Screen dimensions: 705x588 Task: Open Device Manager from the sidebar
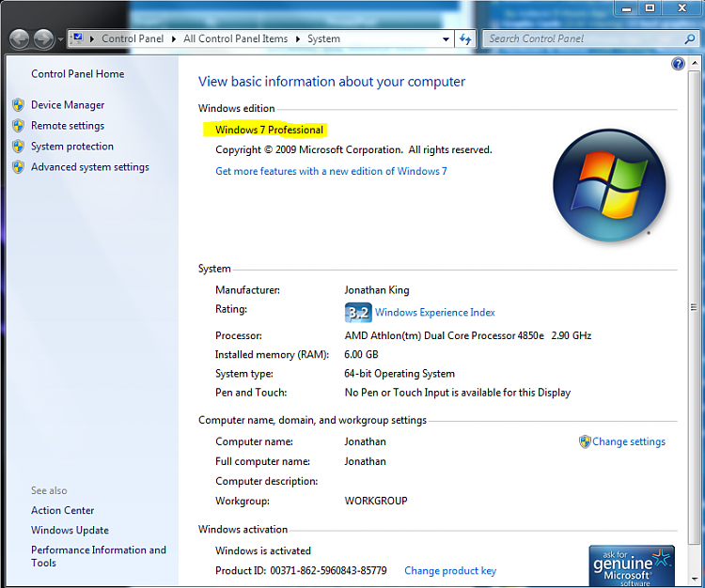click(x=68, y=105)
